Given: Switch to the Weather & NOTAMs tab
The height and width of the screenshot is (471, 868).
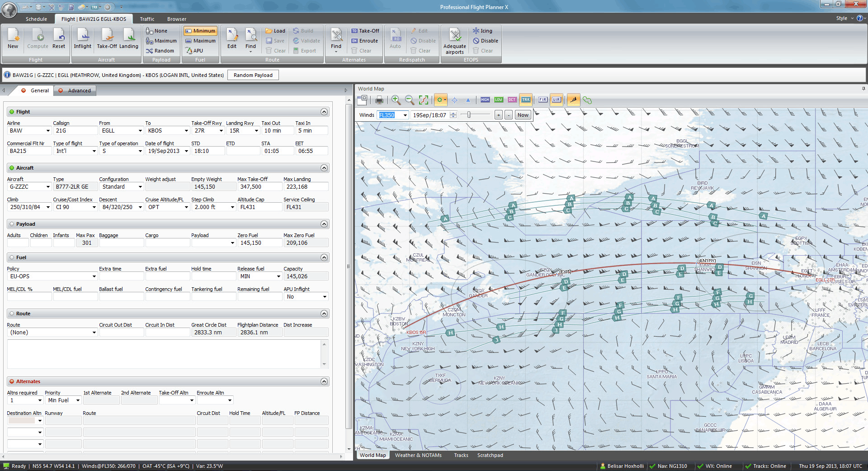Looking at the screenshot, I should coord(418,455).
